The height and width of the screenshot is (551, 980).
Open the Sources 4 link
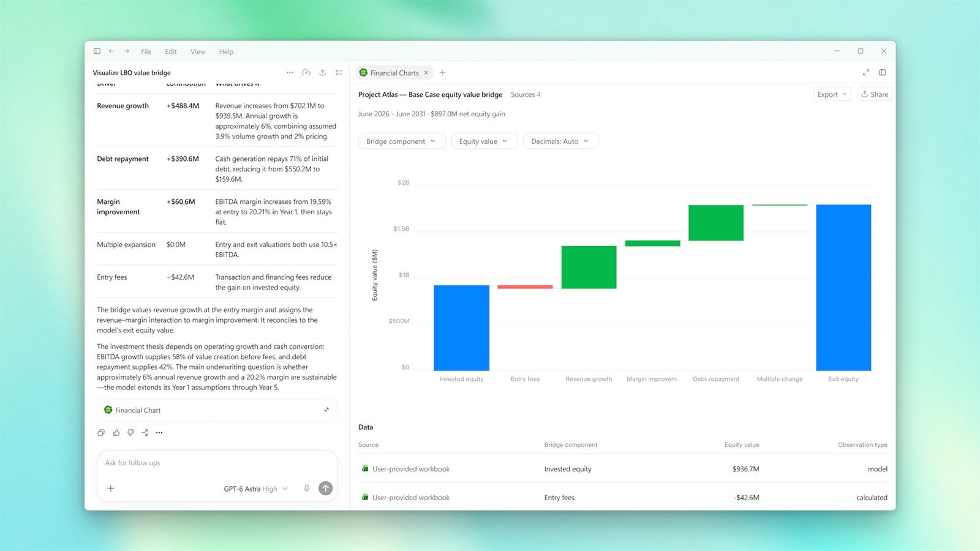pos(526,95)
